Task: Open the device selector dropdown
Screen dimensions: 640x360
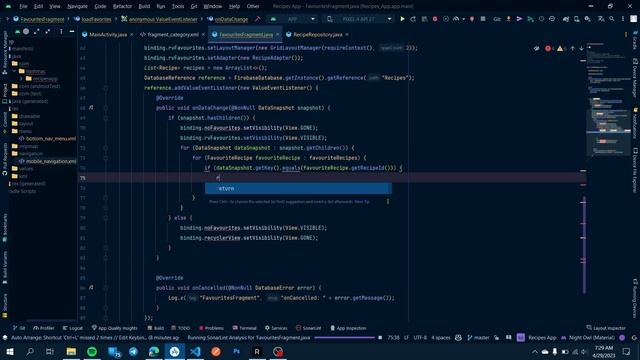Action: pyautogui.click(x=360, y=19)
